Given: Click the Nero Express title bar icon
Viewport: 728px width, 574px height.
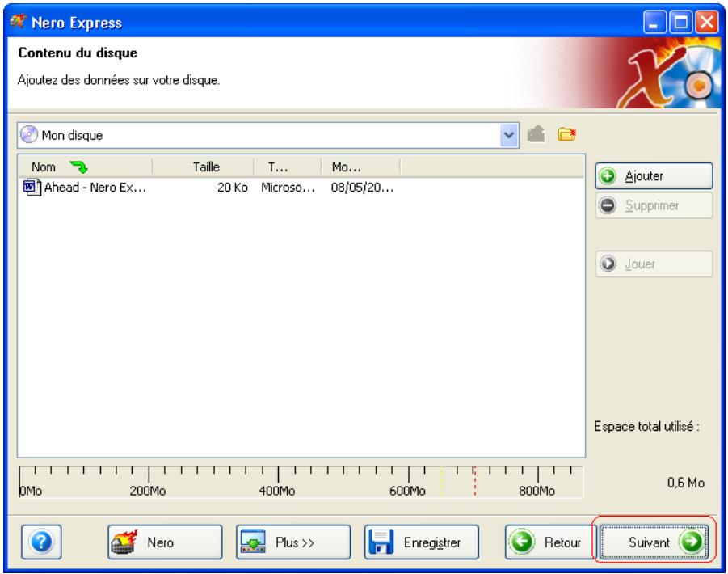Looking at the screenshot, I should point(18,21).
